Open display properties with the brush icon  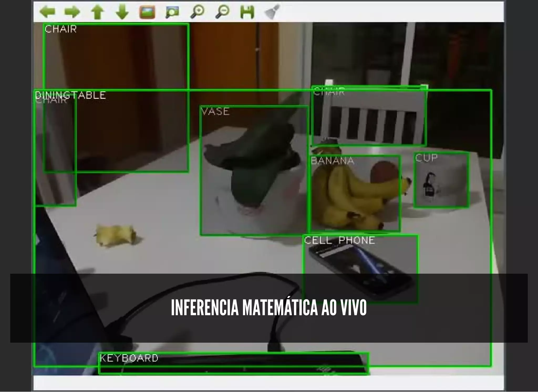pyautogui.click(x=272, y=12)
